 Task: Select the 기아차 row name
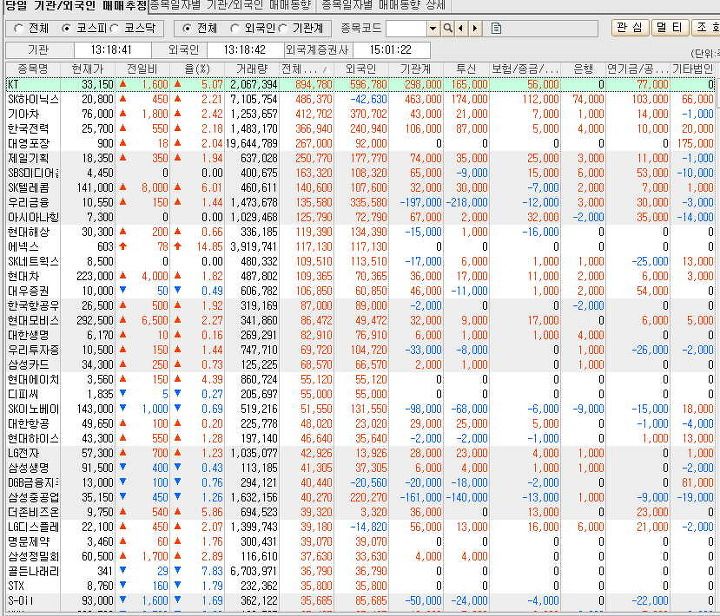(23, 114)
